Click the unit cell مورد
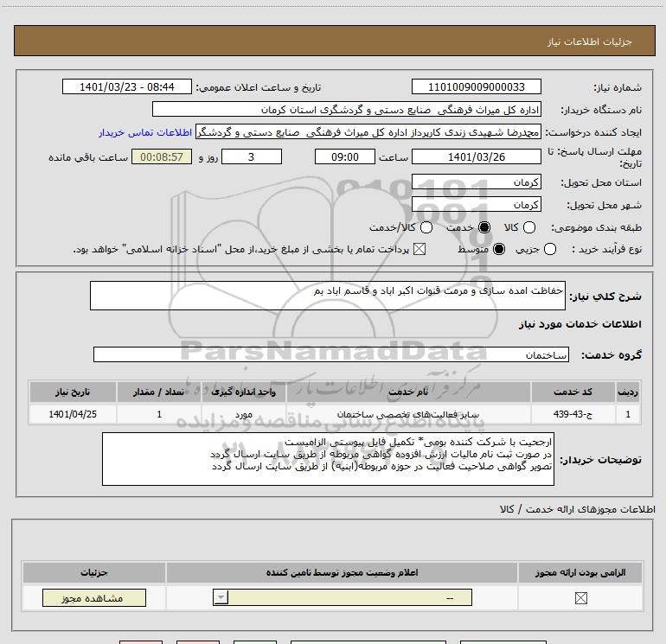Screen dimensions: 666x644 (x=244, y=414)
